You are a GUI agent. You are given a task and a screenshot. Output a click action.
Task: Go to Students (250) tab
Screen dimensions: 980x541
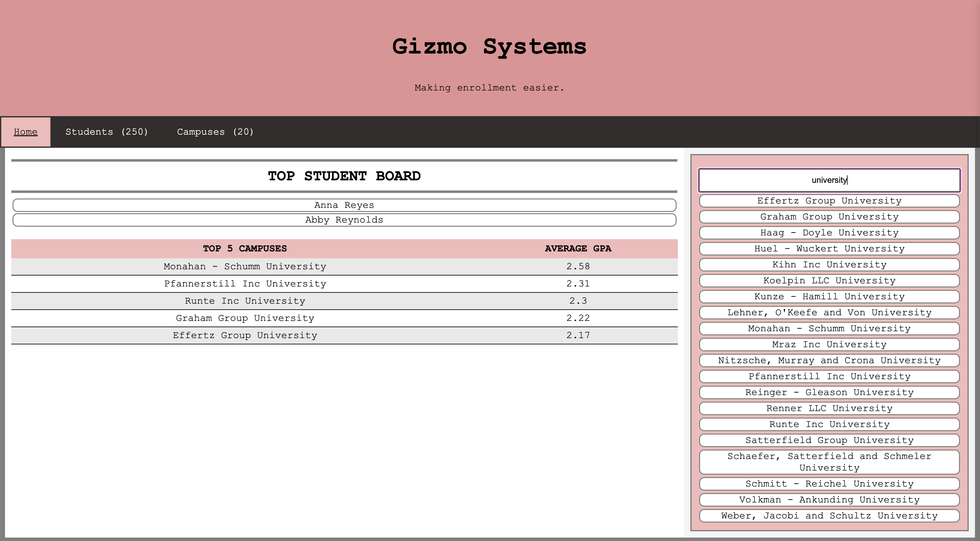point(106,132)
